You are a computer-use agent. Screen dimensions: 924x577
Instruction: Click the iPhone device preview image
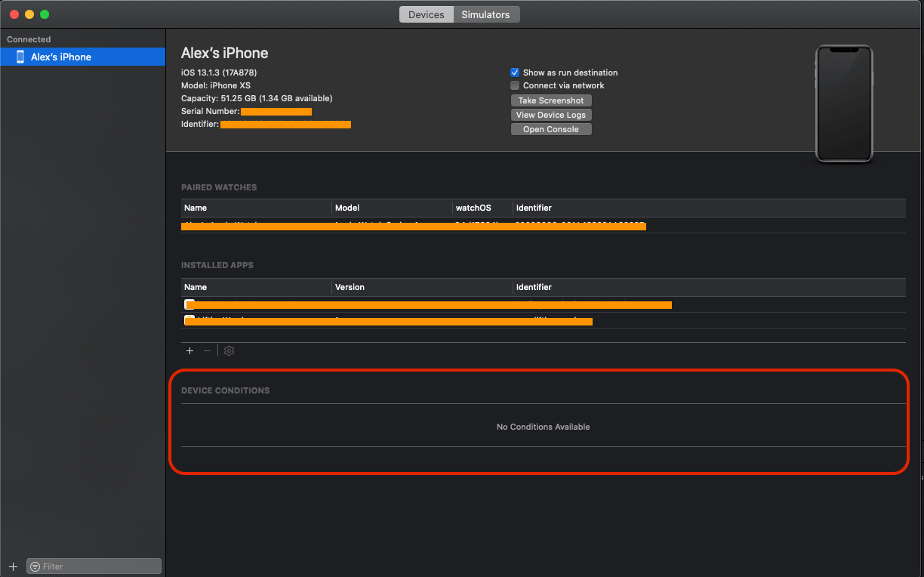(x=844, y=103)
